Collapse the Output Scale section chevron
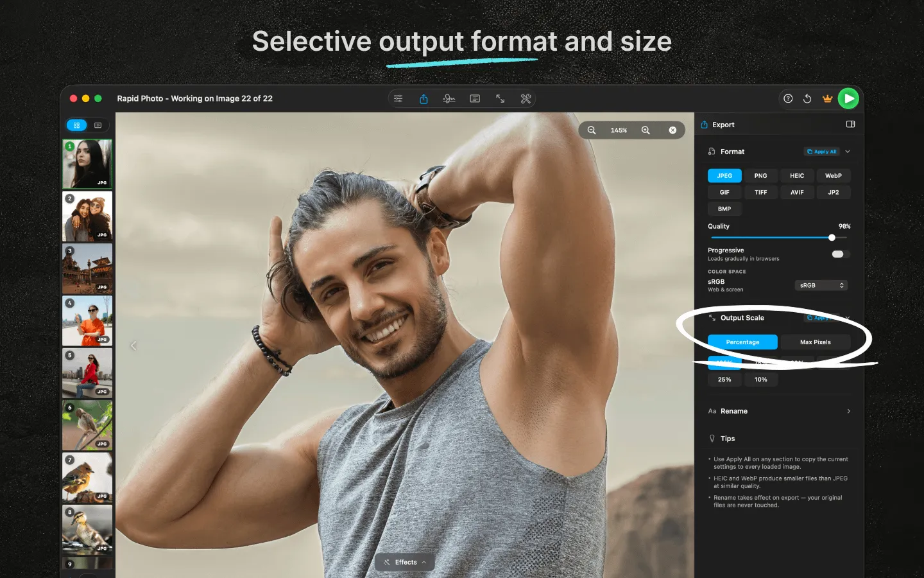This screenshot has height=578, width=924. click(x=848, y=318)
